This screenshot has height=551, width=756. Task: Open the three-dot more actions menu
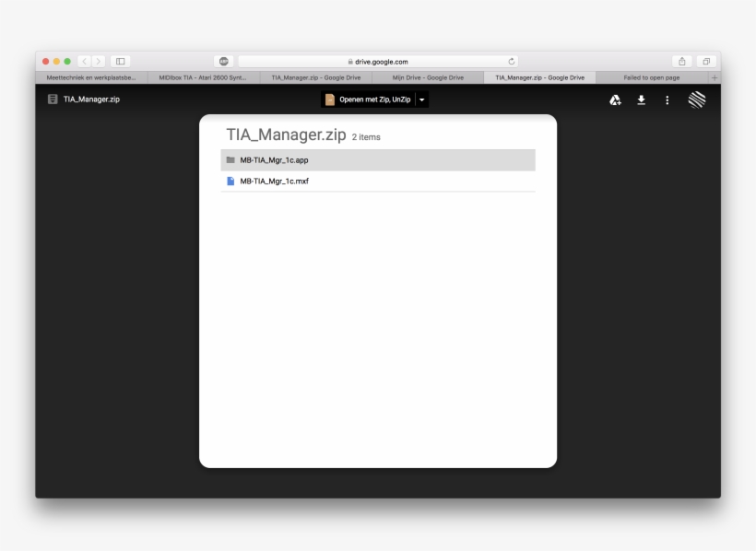(667, 100)
